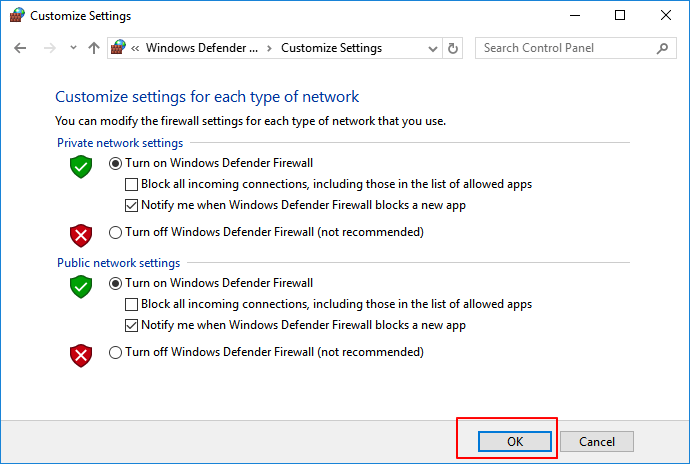Select Turn off Firewall for Private network
The image size is (690, 464).
pyautogui.click(x=116, y=232)
